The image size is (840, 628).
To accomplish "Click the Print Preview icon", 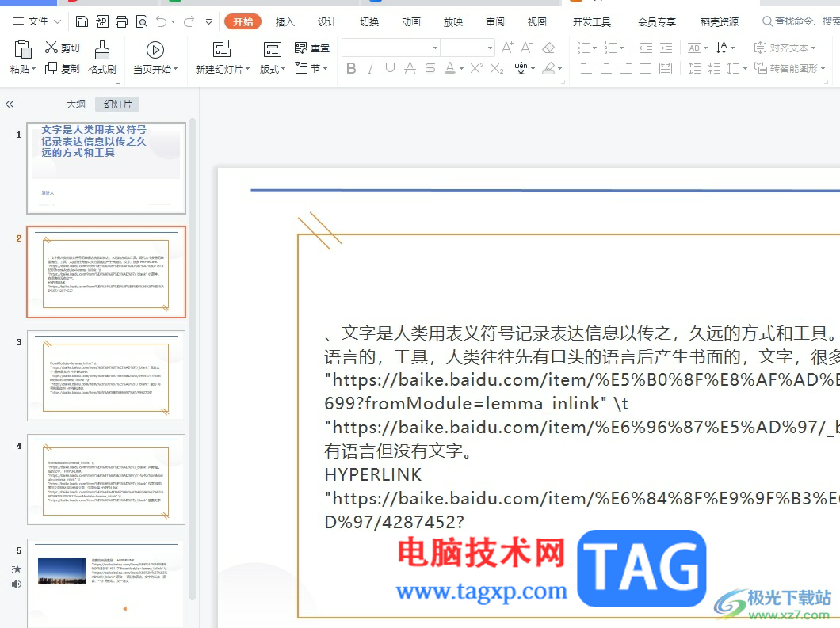I will click(x=141, y=21).
